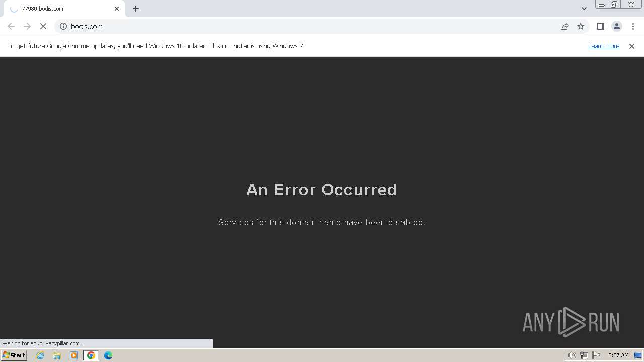Click the "An Error Occurred" heading
Image resolution: width=644 pixels, height=362 pixels.
tap(321, 190)
